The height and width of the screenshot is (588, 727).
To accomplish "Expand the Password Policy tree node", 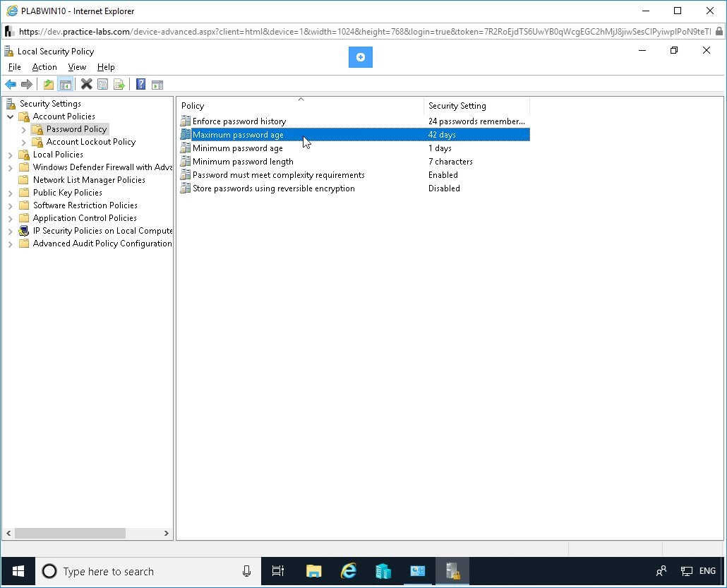I will (x=24, y=129).
